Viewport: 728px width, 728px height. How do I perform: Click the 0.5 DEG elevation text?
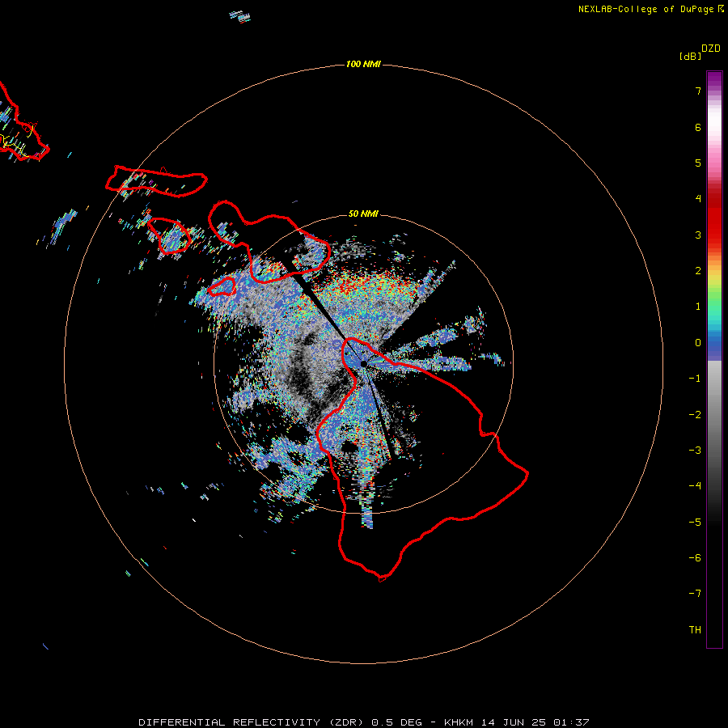(x=397, y=722)
